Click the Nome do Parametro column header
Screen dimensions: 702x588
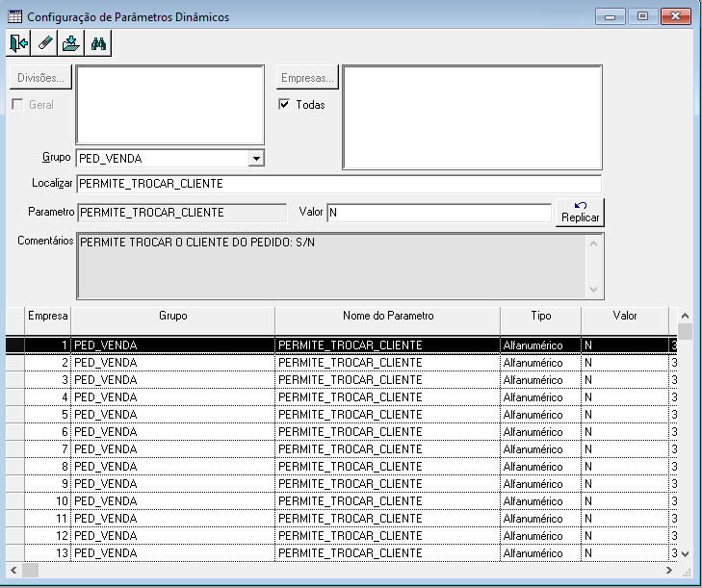coord(388,316)
